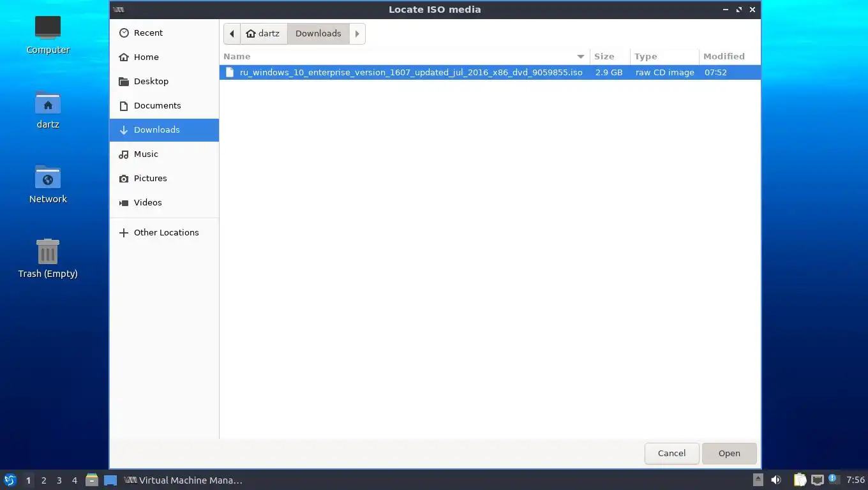Click the Virtual Machine Manager taskbar entry
The image size is (868, 490).
coord(183,480)
